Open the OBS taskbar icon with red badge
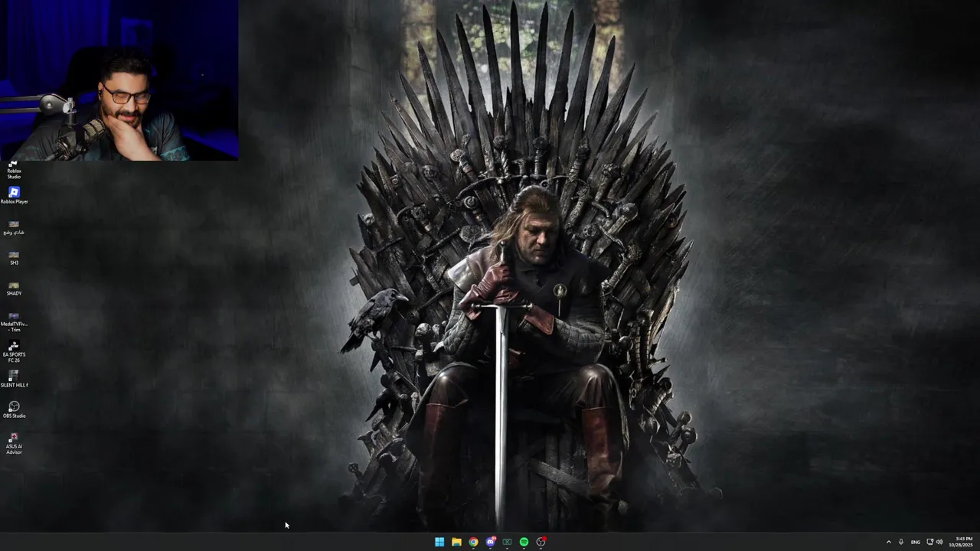980x551 pixels. (x=541, y=542)
